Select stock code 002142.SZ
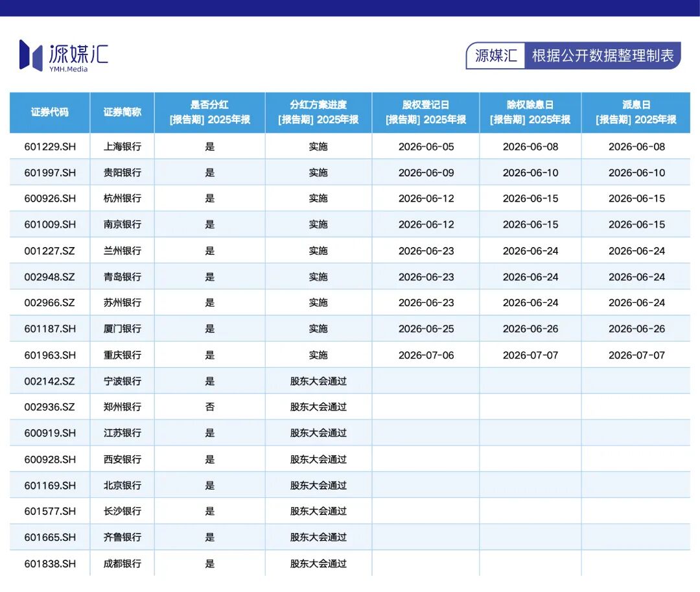700x592 pixels. point(49,381)
